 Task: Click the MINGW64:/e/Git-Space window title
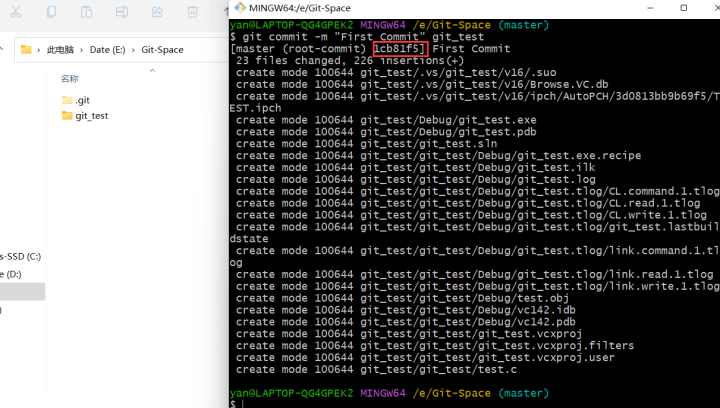[x=300, y=8]
